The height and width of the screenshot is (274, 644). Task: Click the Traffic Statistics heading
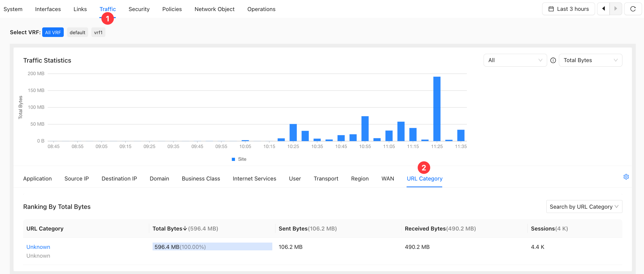[47, 60]
